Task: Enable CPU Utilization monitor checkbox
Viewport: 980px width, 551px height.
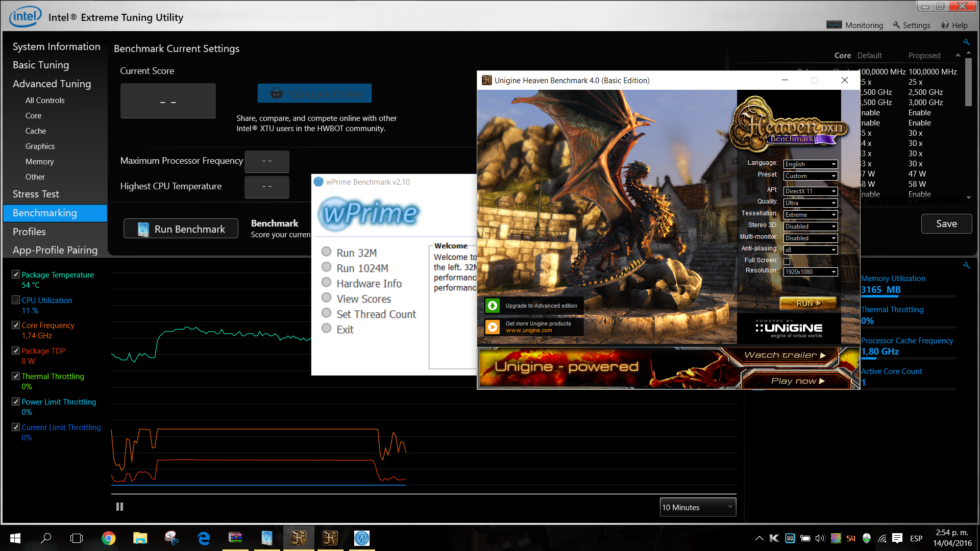Action: [x=16, y=300]
